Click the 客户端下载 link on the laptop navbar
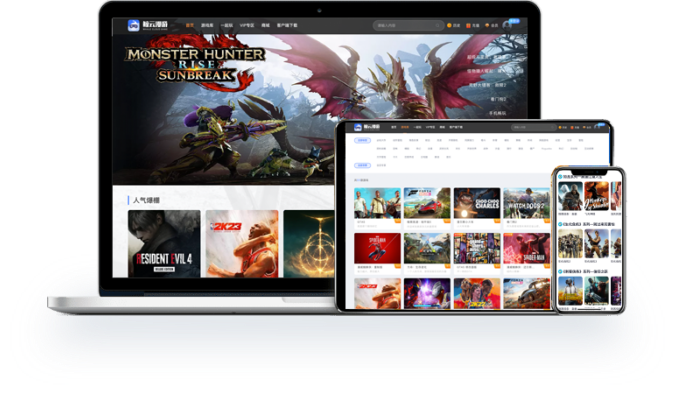The width and height of the screenshot is (673, 395). [287, 25]
